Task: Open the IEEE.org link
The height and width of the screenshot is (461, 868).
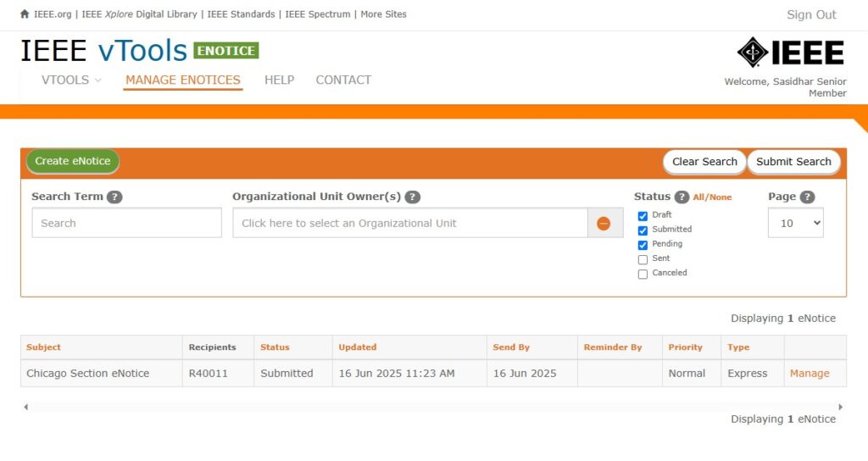Action: pyautogui.click(x=53, y=14)
